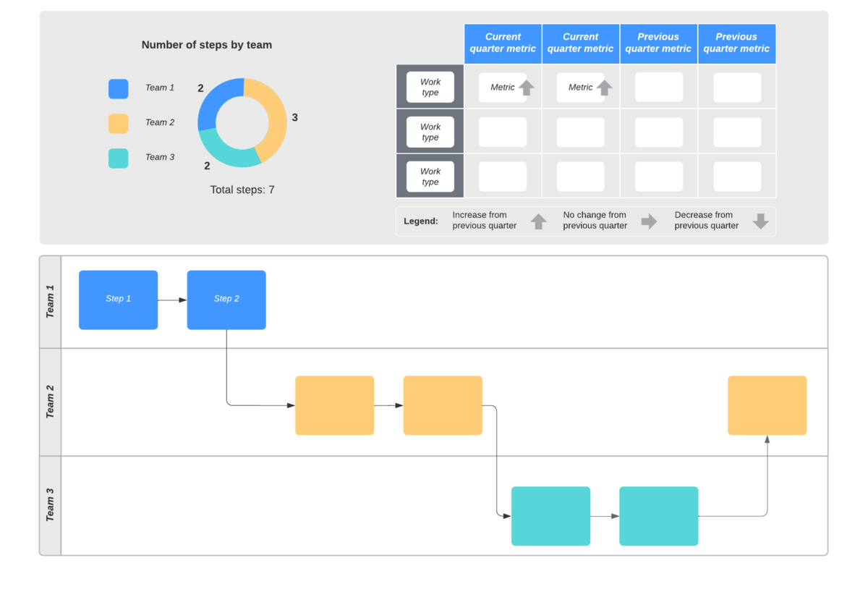This screenshot has width=868, height=605.
Task: Select the blue Team 1 legend swatch
Action: [119, 88]
